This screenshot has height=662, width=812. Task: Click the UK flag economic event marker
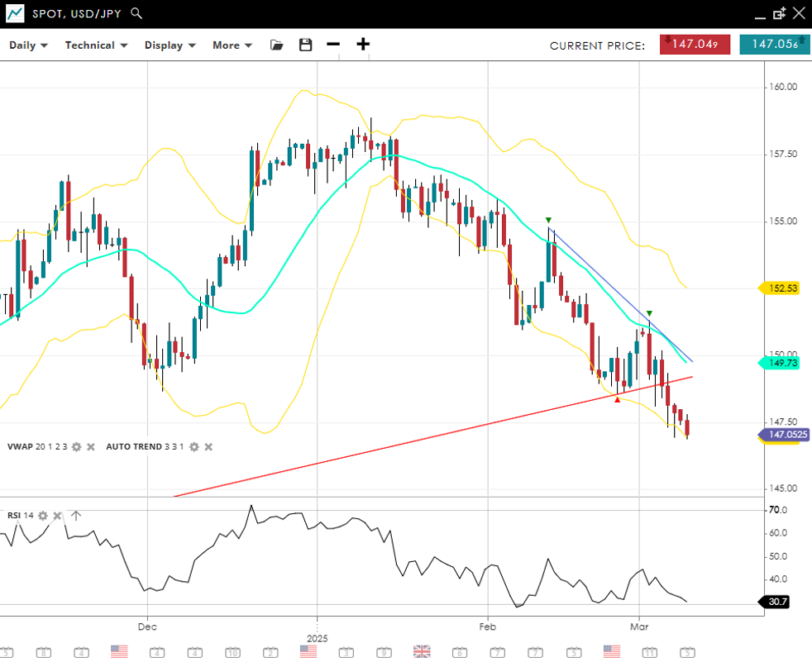[x=422, y=651]
